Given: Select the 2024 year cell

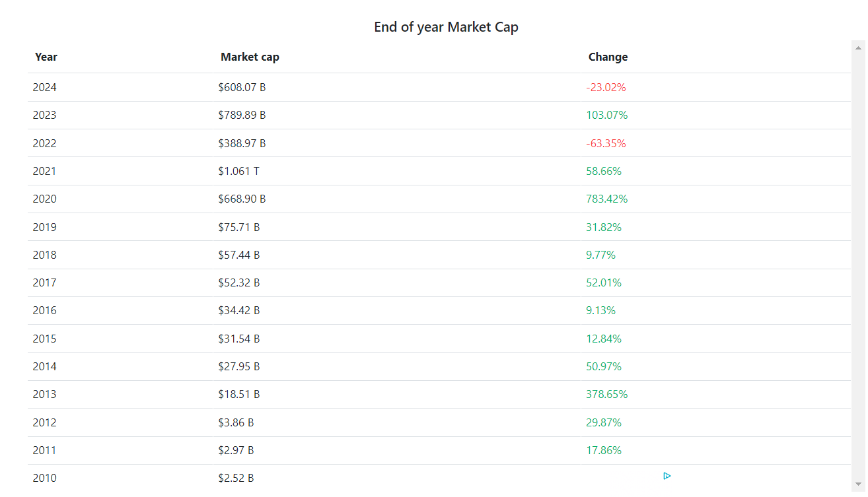Looking at the screenshot, I should pos(45,87).
